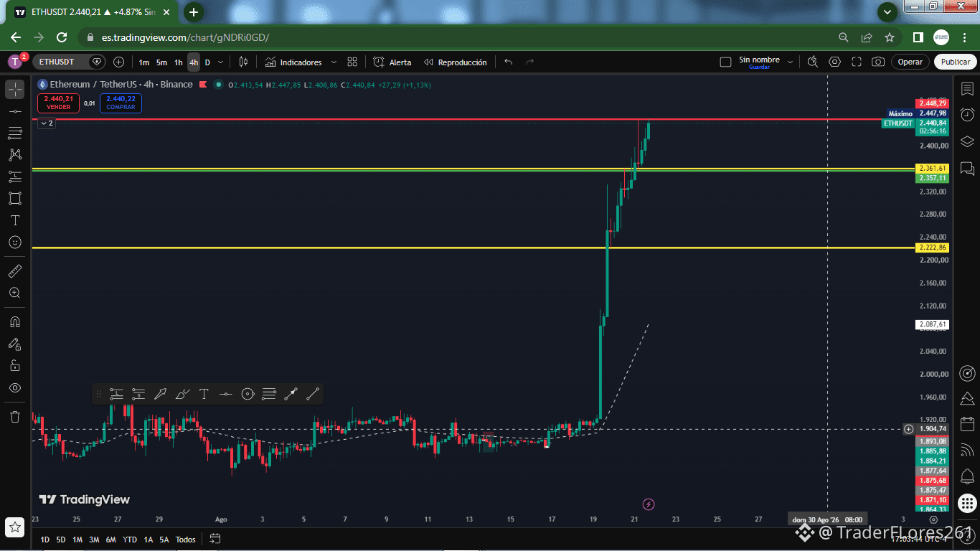Start bar Reproducción replay mode
The height and width of the screenshot is (551, 980).
[x=455, y=62]
